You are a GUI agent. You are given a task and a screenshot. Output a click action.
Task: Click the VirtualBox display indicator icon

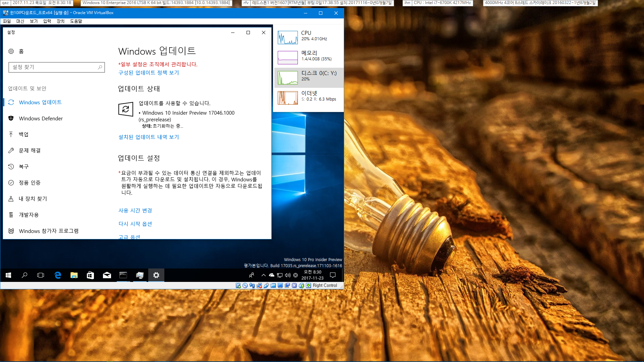coord(280,286)
